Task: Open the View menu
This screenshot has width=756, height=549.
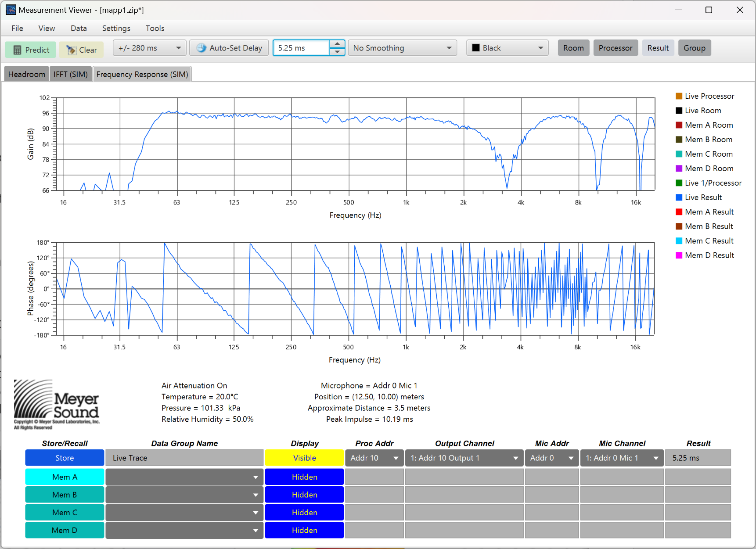Action: tap(47, 28)
